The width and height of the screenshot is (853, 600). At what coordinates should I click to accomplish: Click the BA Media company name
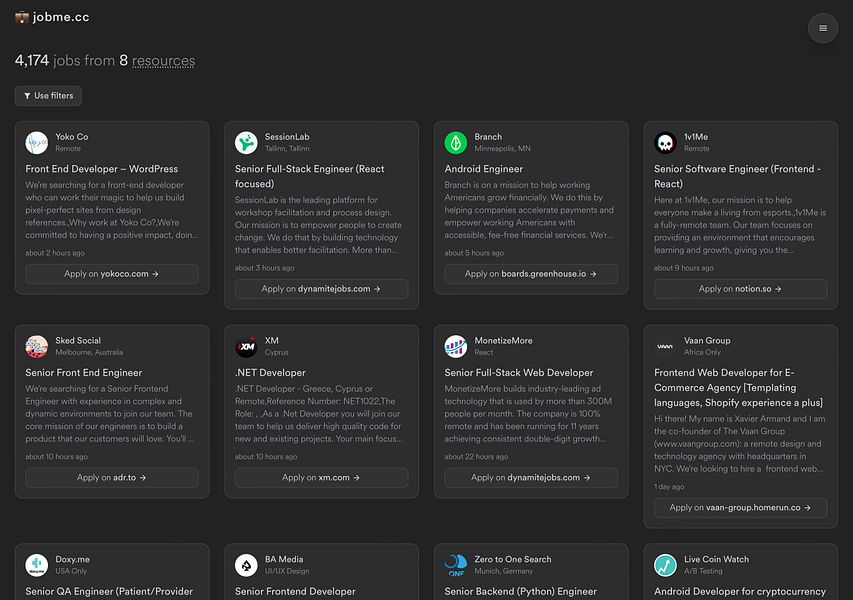(x=284, y=559)
